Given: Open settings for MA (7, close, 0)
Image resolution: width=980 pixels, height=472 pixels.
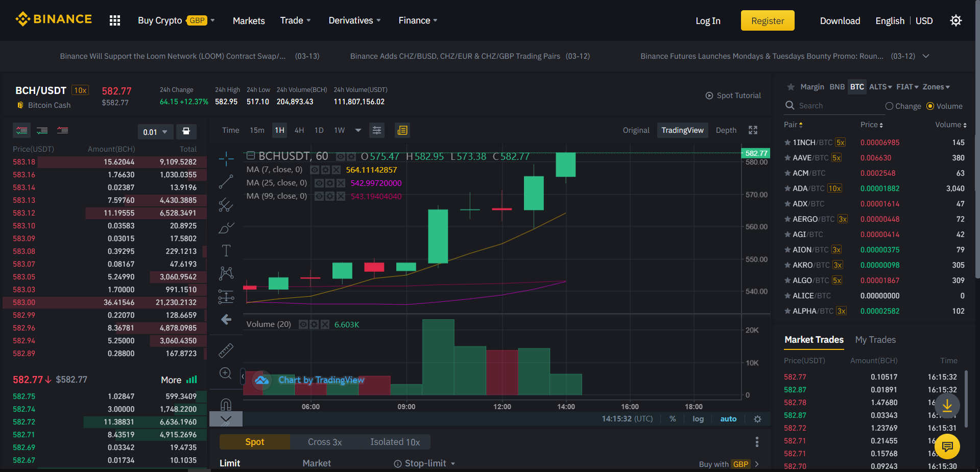Looking at the screenshot, I should tap(326, 170).
